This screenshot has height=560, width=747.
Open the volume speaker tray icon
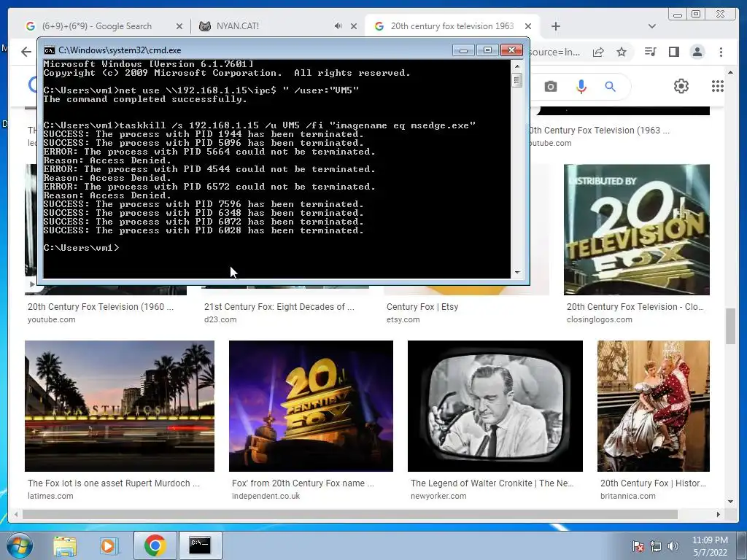(673, 546)
